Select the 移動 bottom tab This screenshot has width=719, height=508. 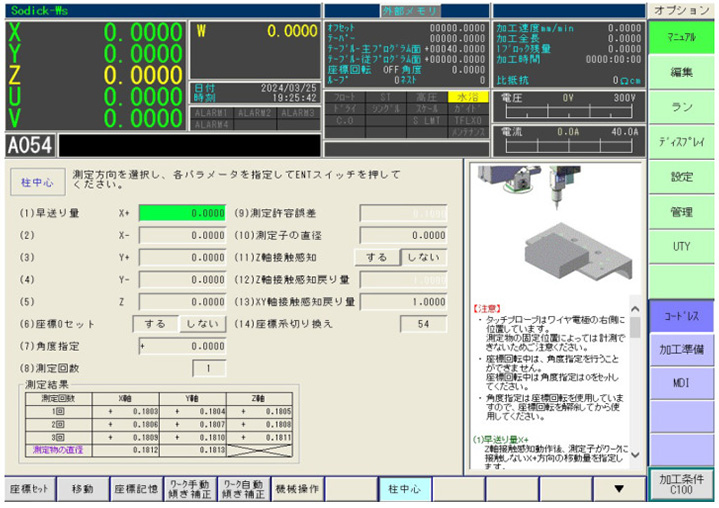(83, 489)
